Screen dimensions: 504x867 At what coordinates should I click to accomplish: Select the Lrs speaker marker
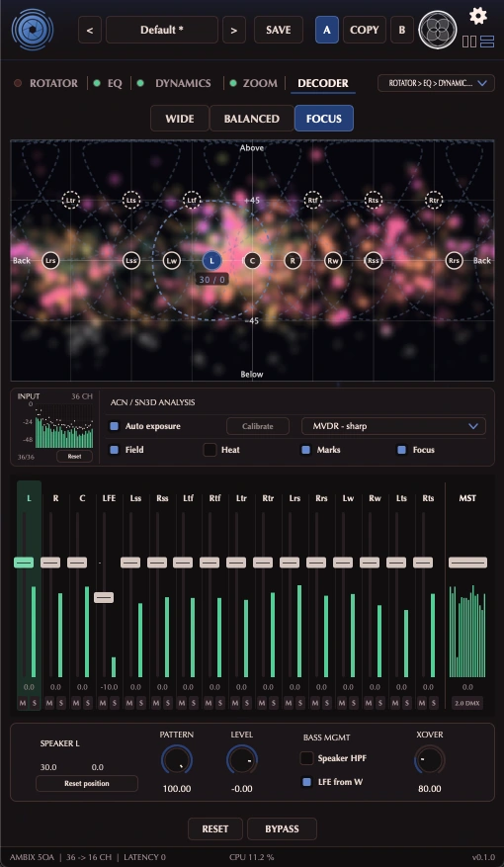coord(50,260)
